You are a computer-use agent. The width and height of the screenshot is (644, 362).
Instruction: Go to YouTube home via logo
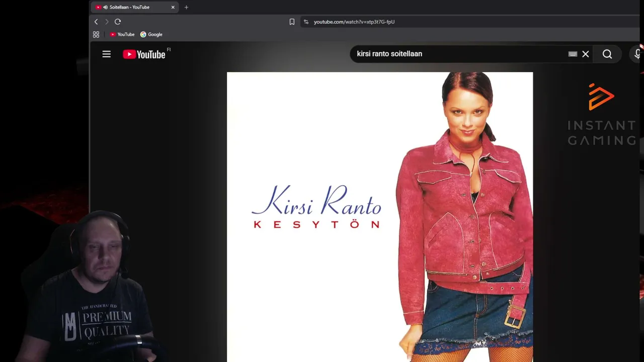point(144,54)
